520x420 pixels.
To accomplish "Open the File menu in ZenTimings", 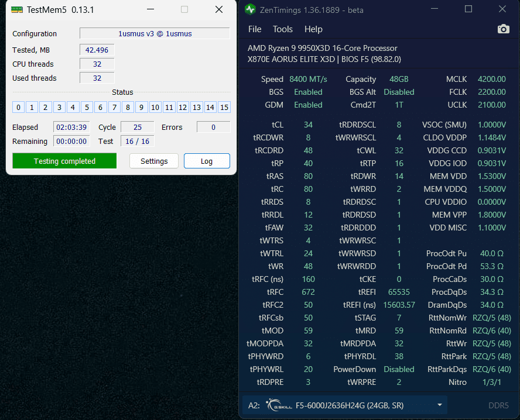I will 255,29.
